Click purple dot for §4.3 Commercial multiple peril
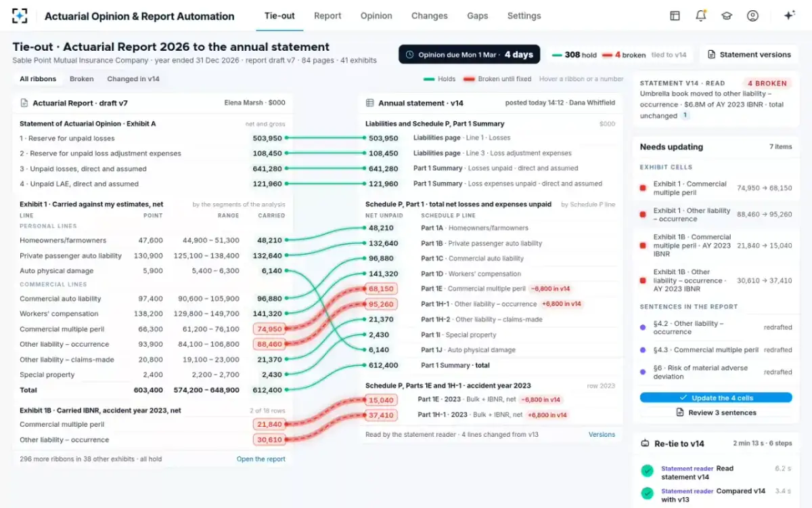Screen dimensions: 812x508 pos(643,350)
